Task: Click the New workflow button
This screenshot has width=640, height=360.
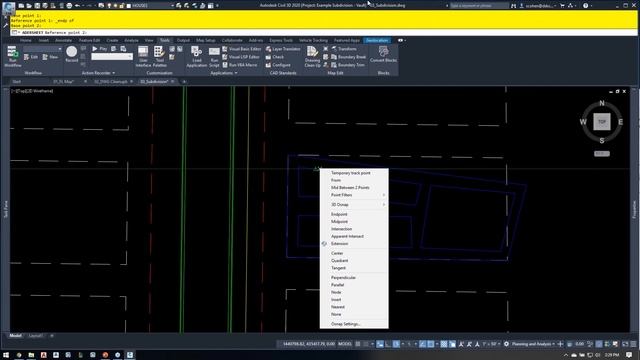Action: [x=50, y=57]
